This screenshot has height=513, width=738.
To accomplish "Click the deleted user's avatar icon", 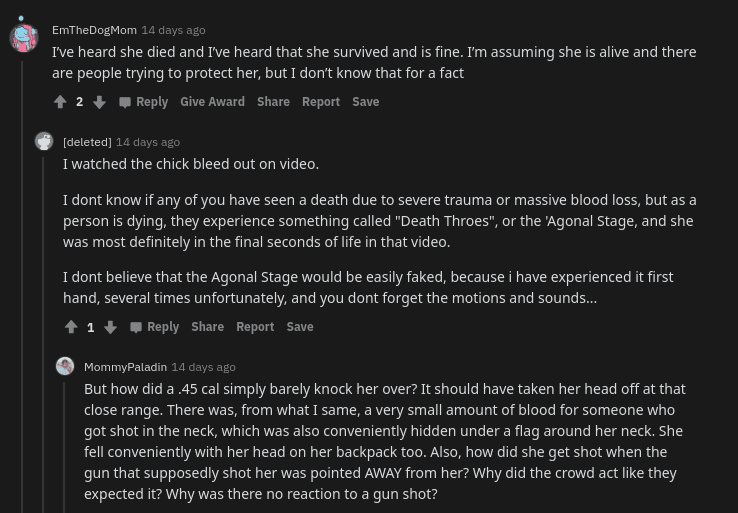I will pyautogui.click(x=44, y=141).
